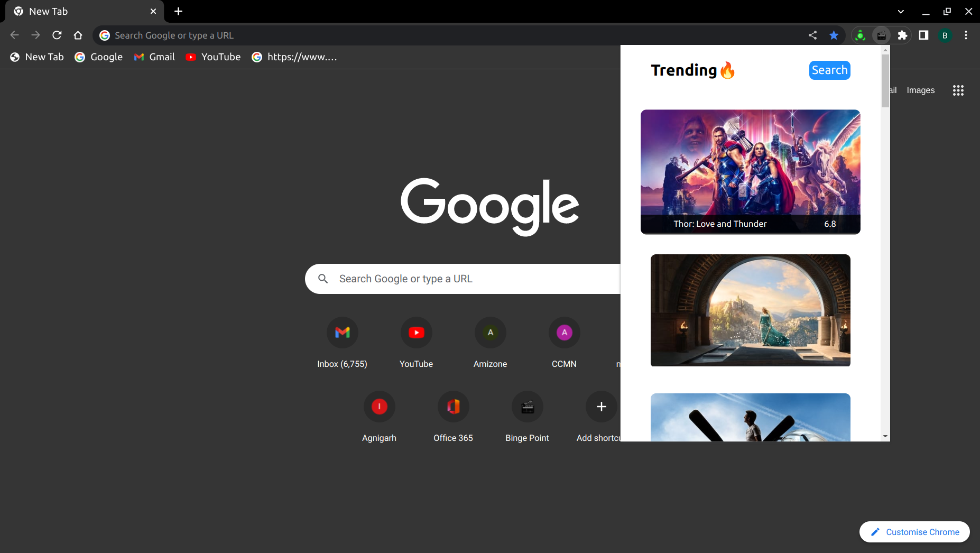Bookmark this page with the star icon
This screenshot has height=553, width=980.
[x=834, y=35]
